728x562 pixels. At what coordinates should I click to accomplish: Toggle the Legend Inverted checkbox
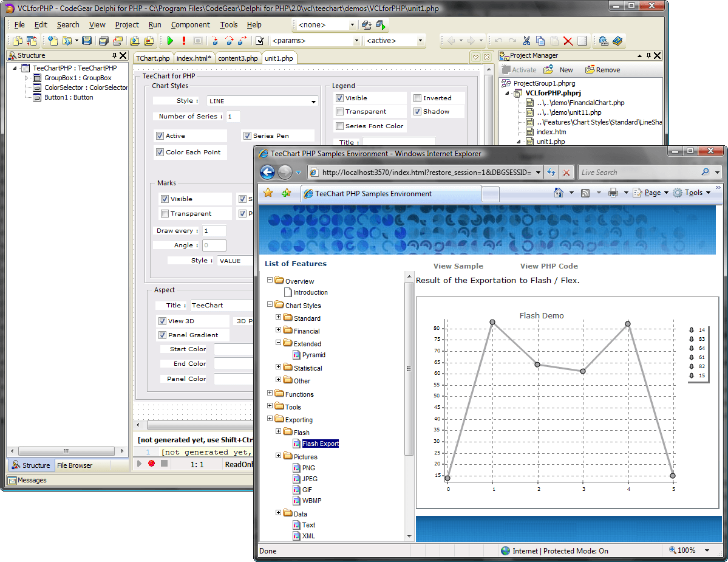tap(417, 98)
